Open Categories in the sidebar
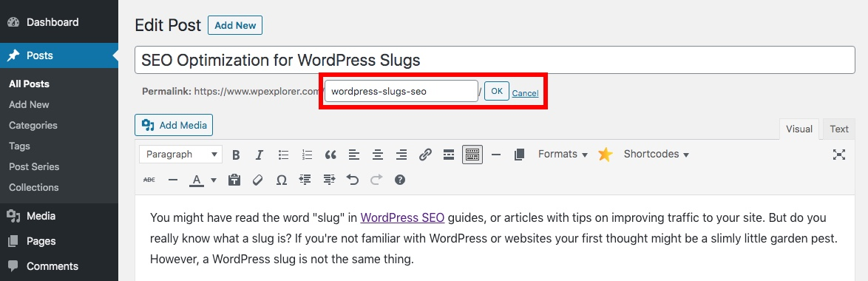This screenshot has width=868, height=281. click(x=33, y=125)
